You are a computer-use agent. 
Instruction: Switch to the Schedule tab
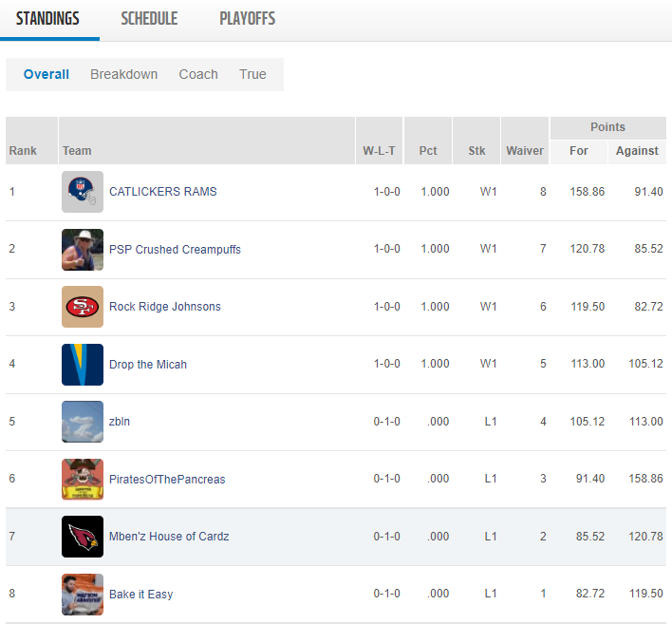click(149, 19)
